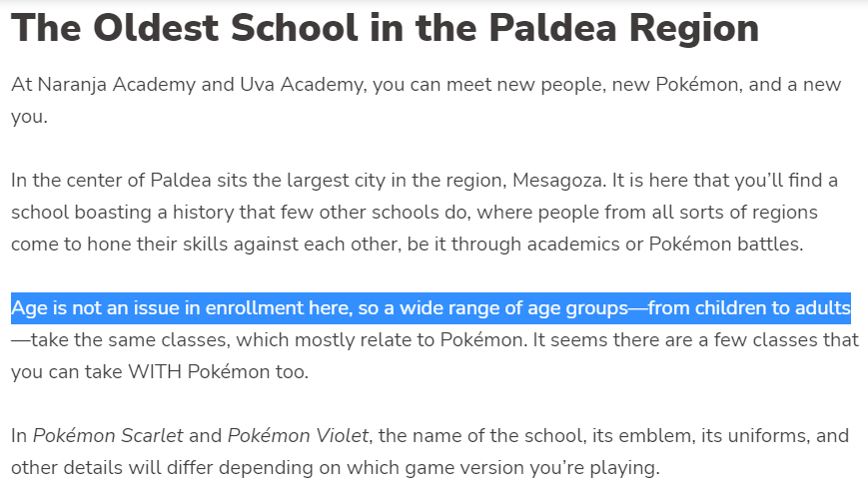Click the highlighted sentence starting "Age is not"
This screenshot has height=494, width=868.
tap(431, 308)
